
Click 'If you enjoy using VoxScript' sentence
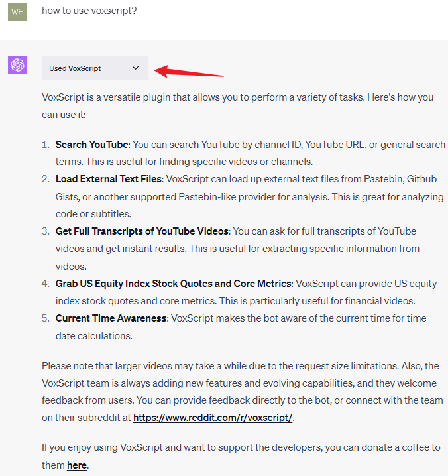(x=241, y=456)
